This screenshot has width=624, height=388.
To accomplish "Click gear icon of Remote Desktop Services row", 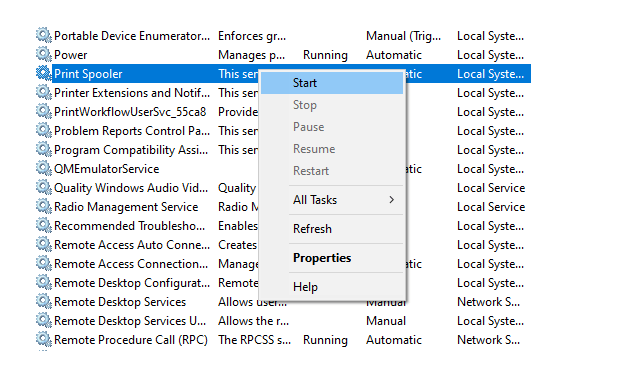I will tap(44, 302).
